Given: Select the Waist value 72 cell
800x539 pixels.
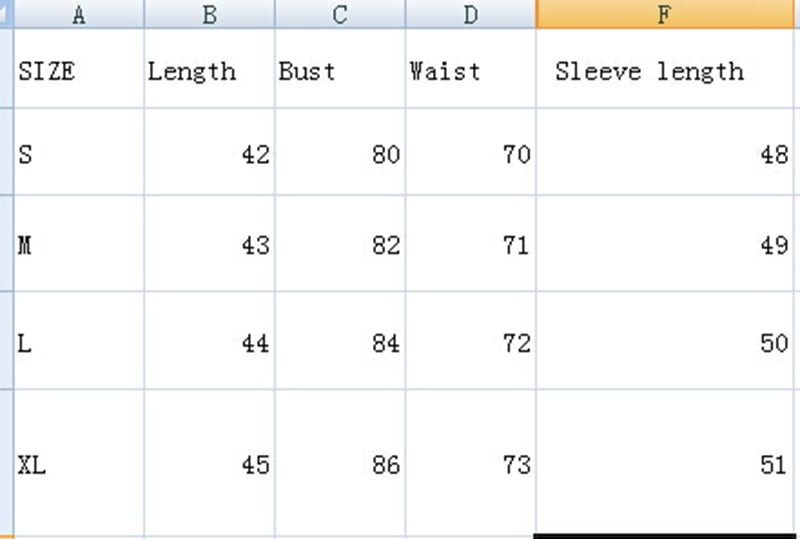Looking at the screenshot, I should pyautogui.click(x=471, y=342).
